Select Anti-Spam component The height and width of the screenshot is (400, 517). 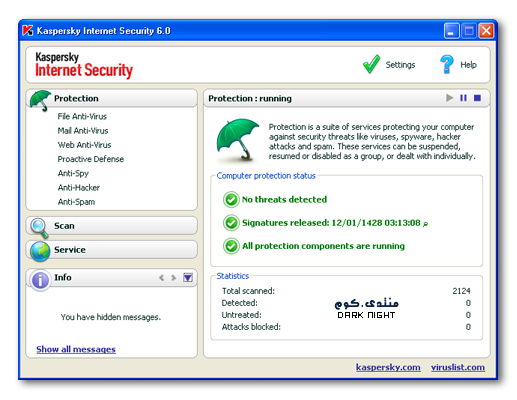click(76, 202)
